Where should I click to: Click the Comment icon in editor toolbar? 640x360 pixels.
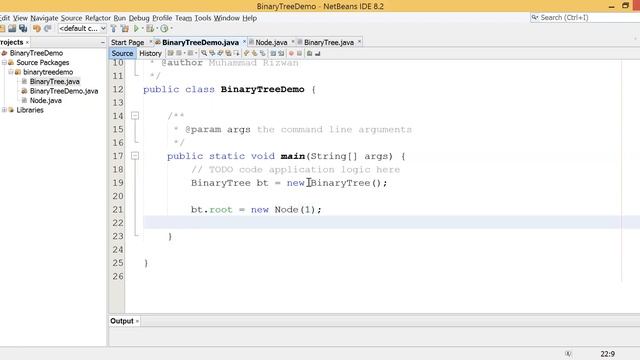tap(309, 53)
